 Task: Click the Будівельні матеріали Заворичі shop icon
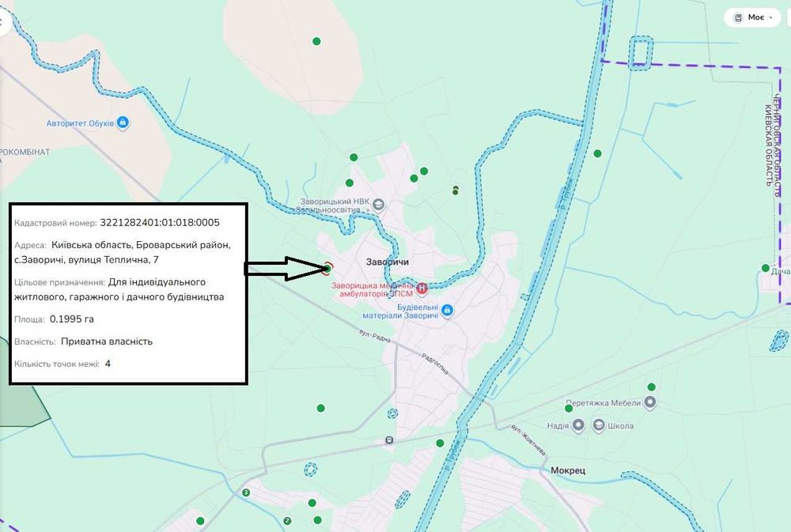point(447,311)
